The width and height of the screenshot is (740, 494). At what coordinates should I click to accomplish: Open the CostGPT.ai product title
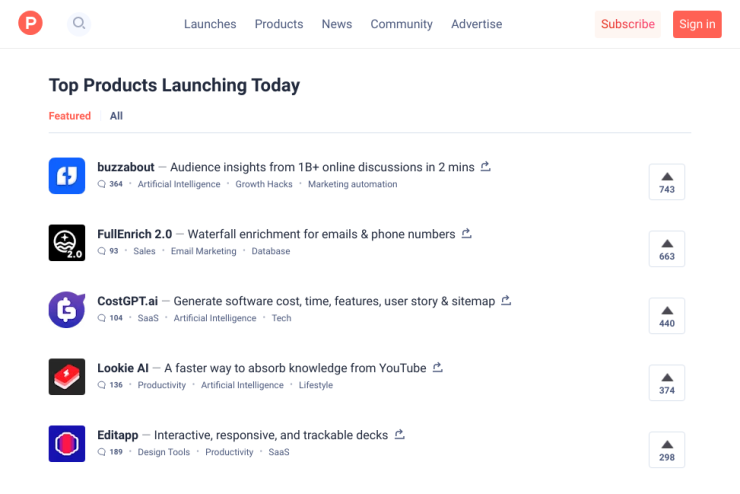click(x=127, y=301)
